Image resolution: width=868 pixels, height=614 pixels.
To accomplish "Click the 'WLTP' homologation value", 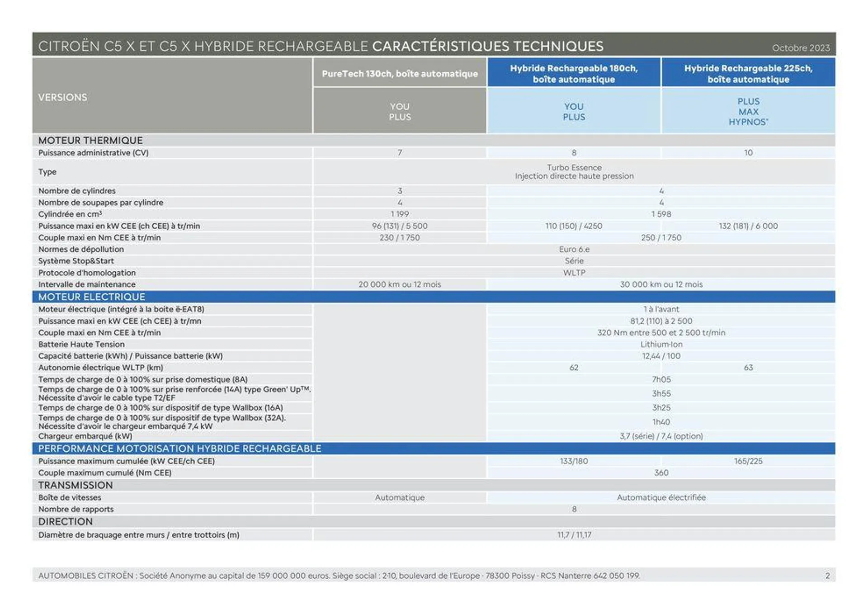I will click(x=574, y=273).
